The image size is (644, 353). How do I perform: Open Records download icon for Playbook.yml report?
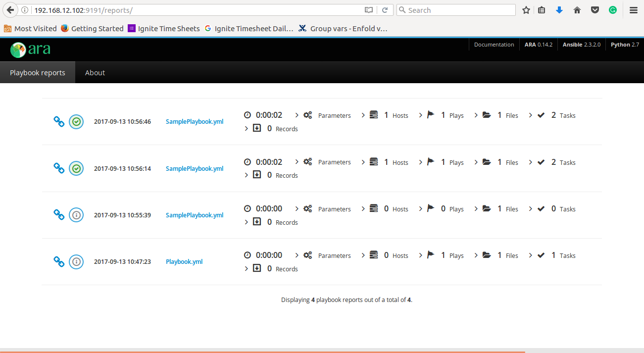tap(257, 268)
